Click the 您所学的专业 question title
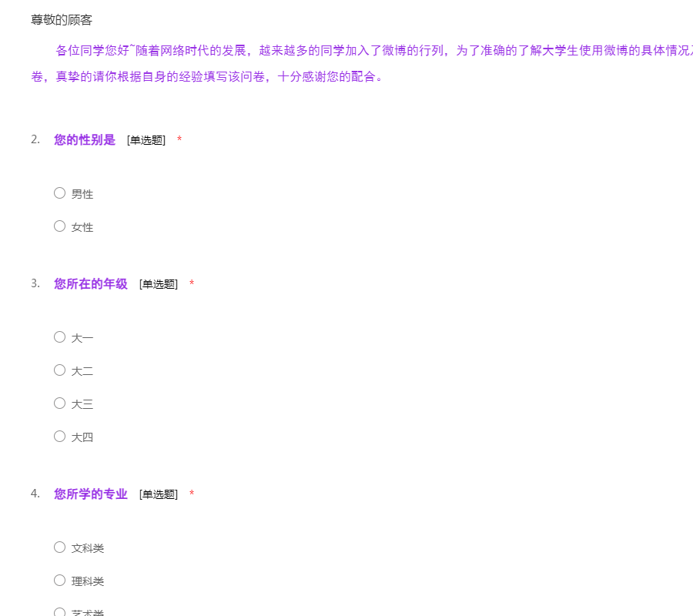 point(91,494)
